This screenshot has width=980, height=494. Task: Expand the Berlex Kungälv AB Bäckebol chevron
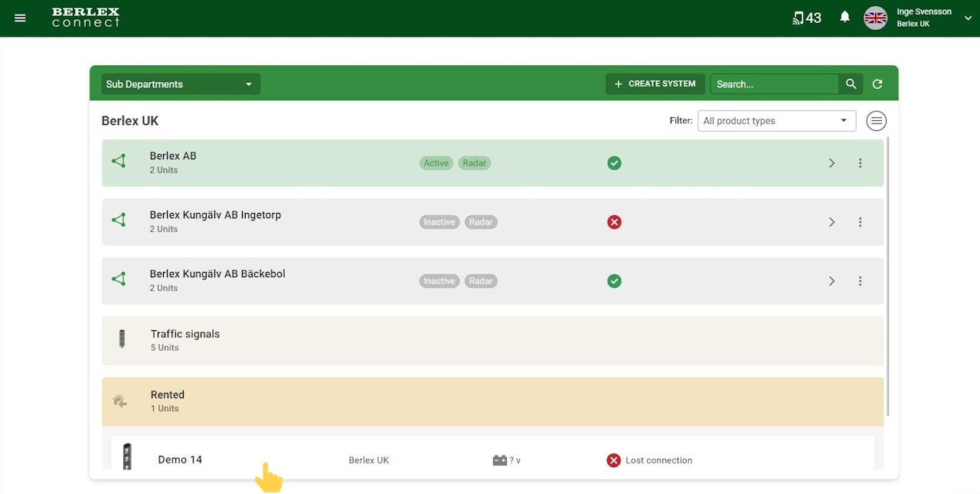point(831,281)
